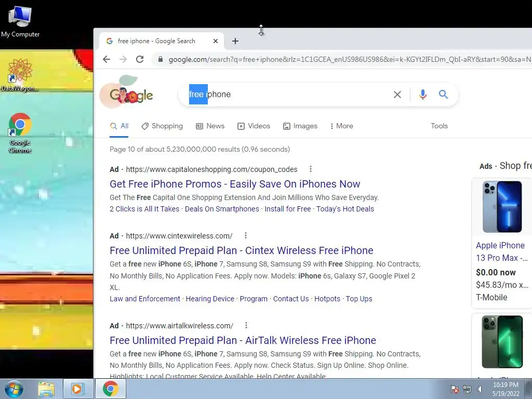Switch to the Videos tab

click(x=254, y=126)
